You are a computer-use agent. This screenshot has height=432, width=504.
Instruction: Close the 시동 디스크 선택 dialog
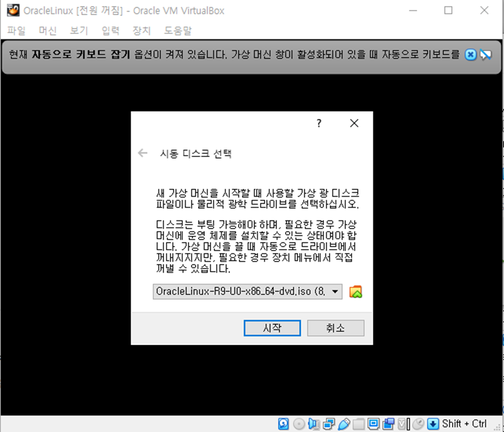[x=354, y=123]
